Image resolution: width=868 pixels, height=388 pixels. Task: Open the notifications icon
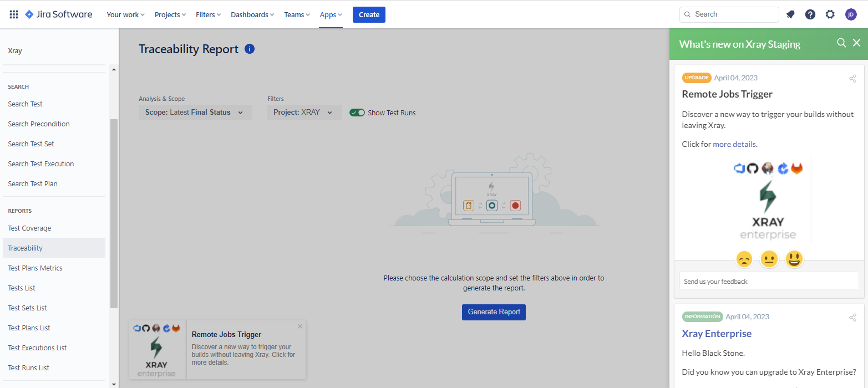pyautogui.click(x=790, y=14)
